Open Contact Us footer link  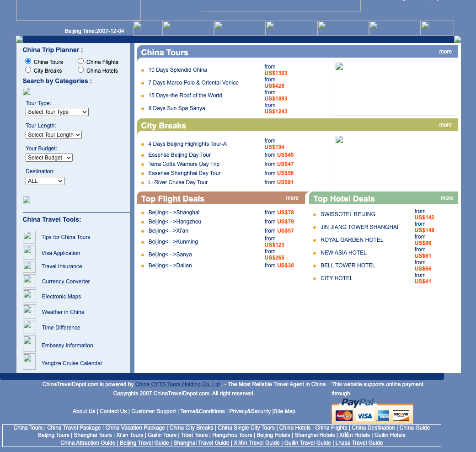(113, 411)
